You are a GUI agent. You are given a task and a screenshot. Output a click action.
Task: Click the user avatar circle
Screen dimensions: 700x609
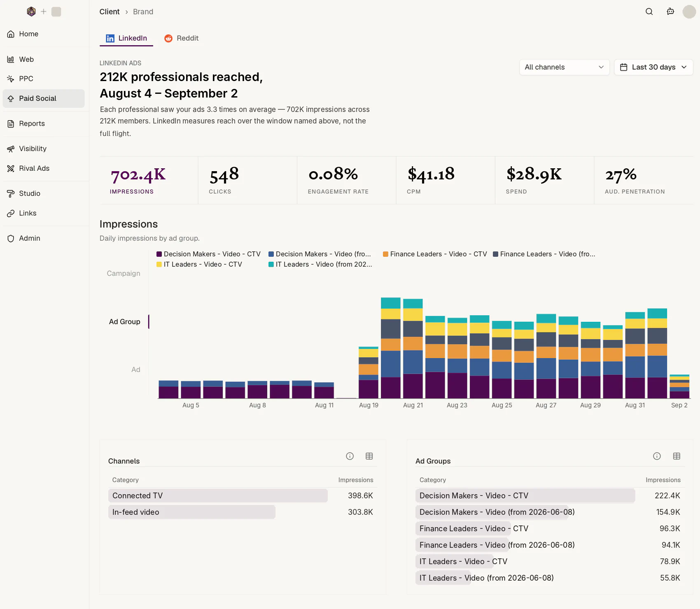coord(689,12)
